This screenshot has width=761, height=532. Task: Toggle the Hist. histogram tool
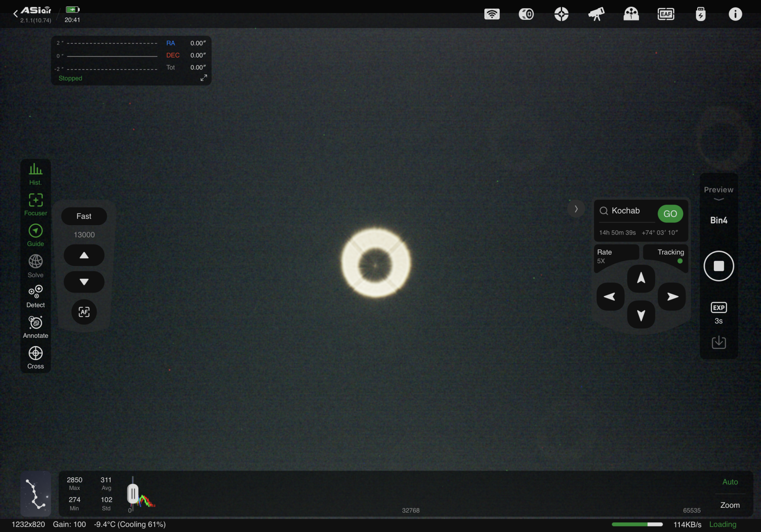click(x=35, y=174)
